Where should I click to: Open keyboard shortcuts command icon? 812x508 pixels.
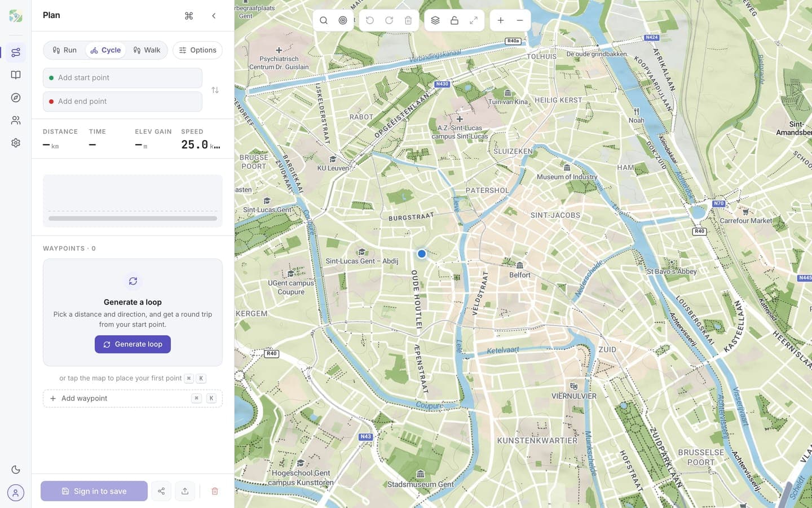tap(189, 16)
